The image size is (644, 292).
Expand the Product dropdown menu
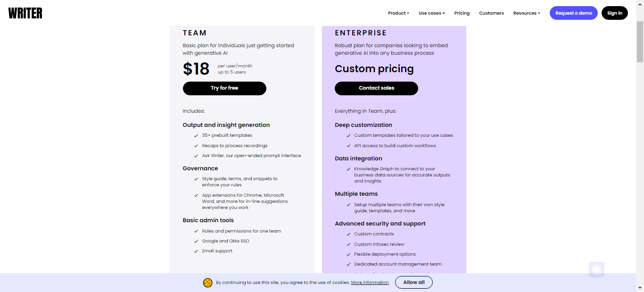pyautogui.click(x=398, y=13)
